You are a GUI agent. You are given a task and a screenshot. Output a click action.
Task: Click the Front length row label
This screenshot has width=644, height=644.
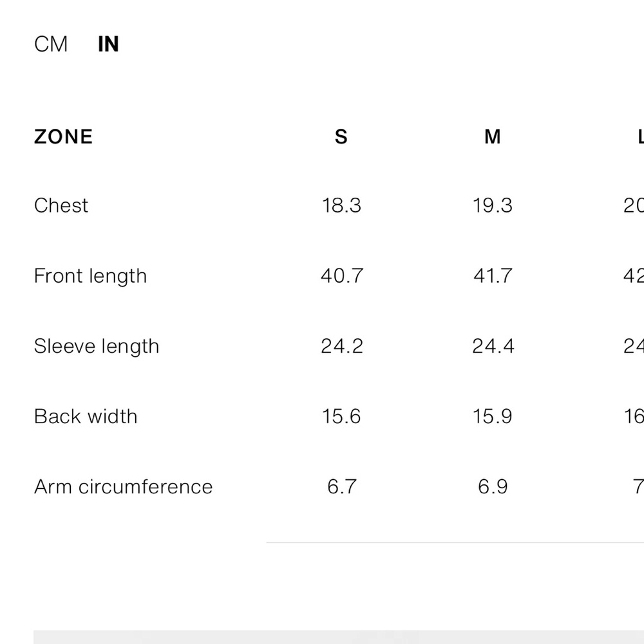(90, 276)
